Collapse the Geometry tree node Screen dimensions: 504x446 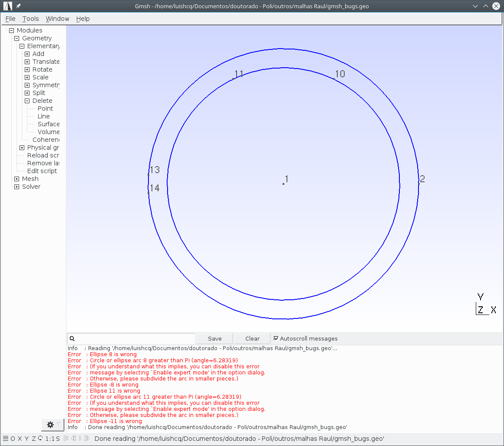tap(17, 38)
